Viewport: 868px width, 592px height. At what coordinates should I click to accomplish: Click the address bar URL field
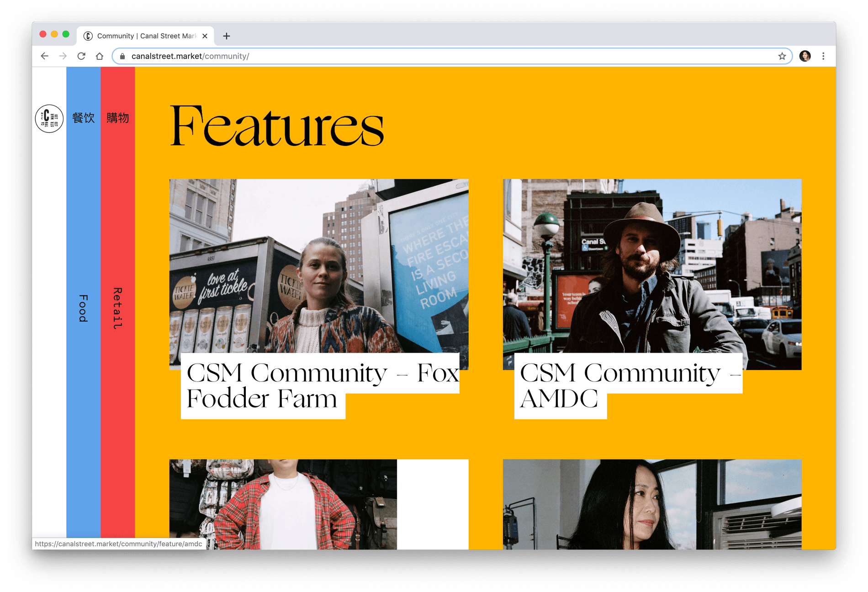click(x=411, y=56)
